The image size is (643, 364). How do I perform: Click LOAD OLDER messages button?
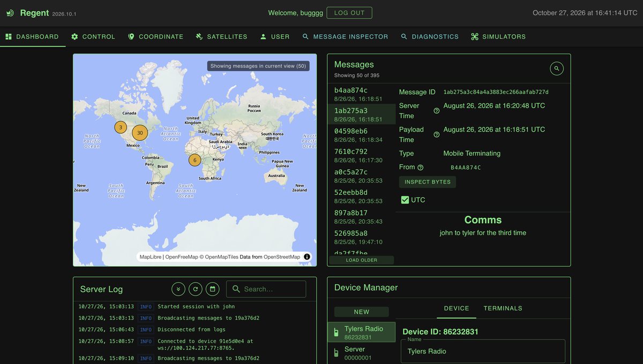pyautogui.click(x=361, y=260)
